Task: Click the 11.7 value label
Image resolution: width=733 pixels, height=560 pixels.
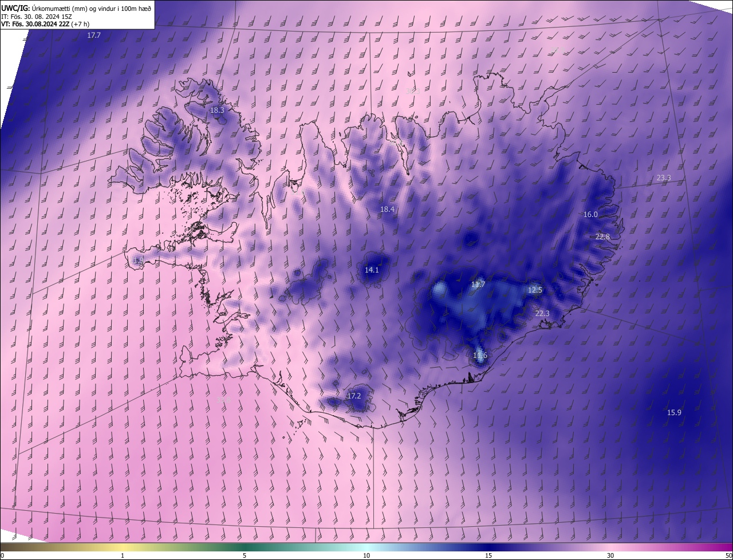Action: tap(478, 285)
